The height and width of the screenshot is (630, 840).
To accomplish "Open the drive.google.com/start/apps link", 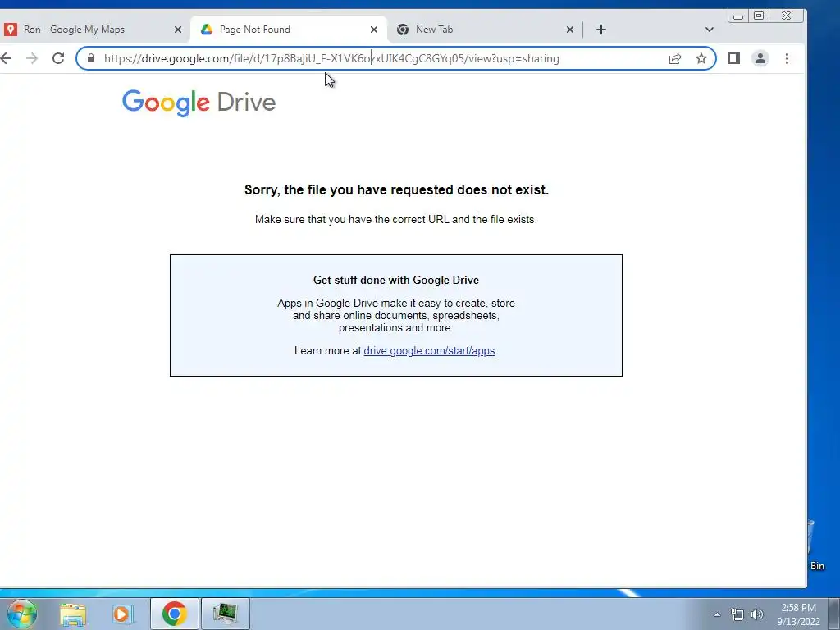I will (429, 351).
